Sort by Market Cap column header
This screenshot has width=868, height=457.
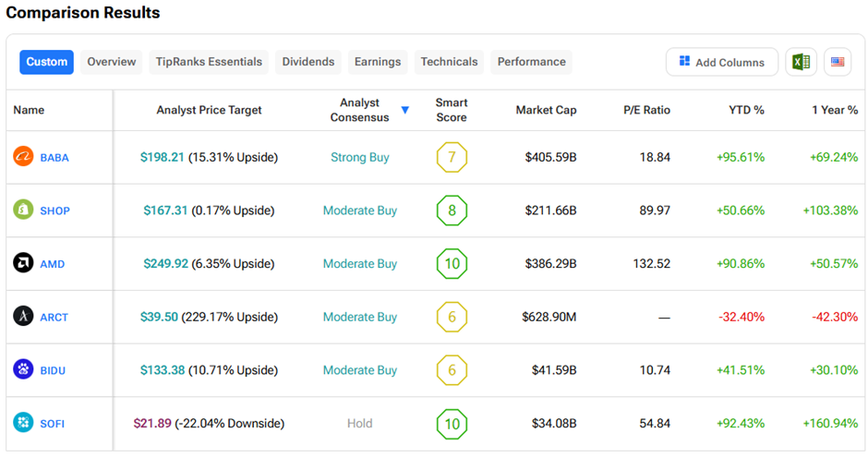pyautogui.click(x=546, y=110)
